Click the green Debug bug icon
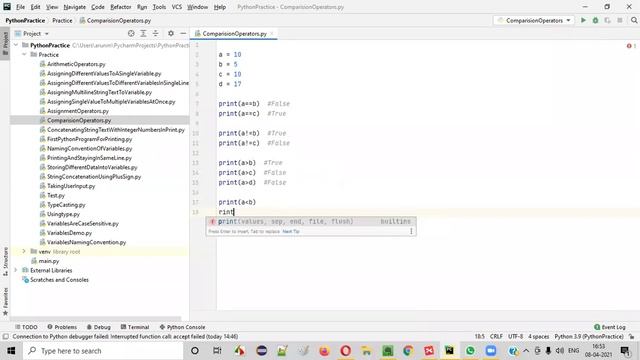The image size is (640, 360). coord(596,20)
